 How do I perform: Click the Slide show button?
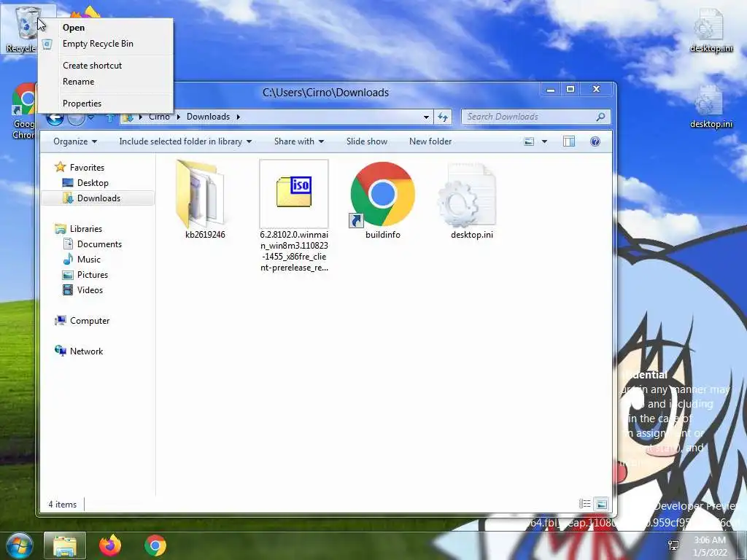click(x=367, y=141)
